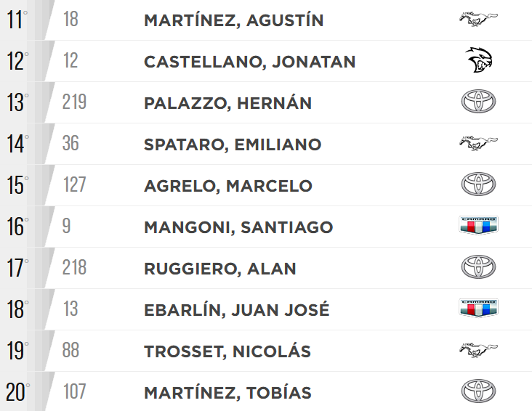Image resolution: width=532 pixels, height=411 pixels.
Task: Click position 20° at the bottom row
Action: coord(18,392)
